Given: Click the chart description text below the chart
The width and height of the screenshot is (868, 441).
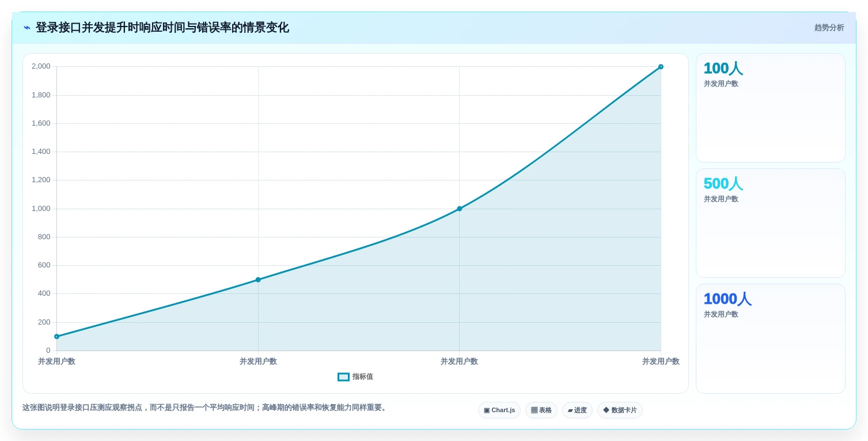Looking at the screenshot, I should [206, 408].
